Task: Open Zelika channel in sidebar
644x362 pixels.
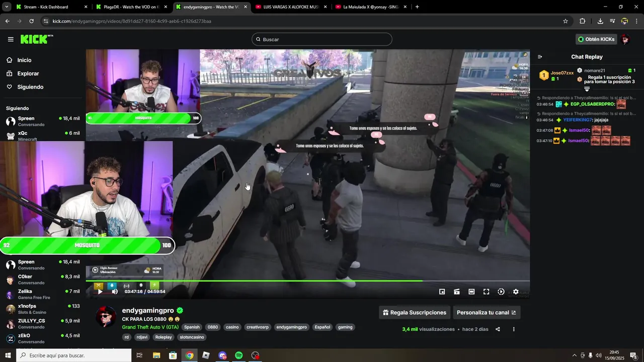Action: coord(43,294)
